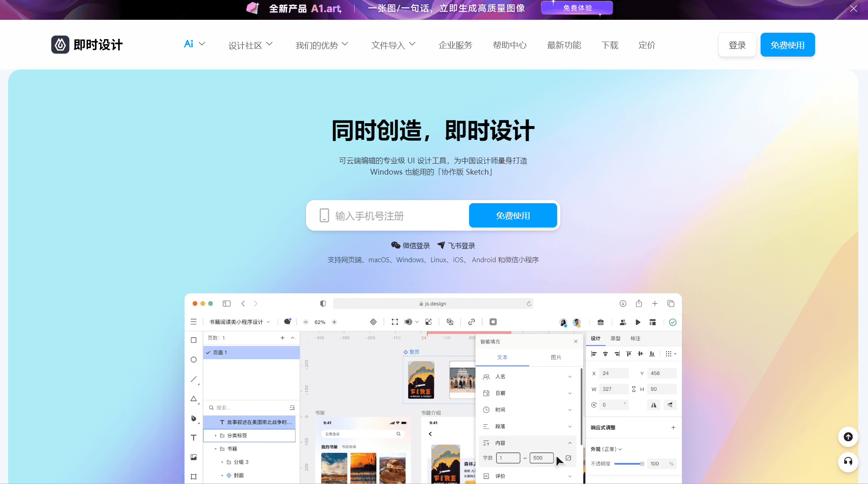Open the 文件导入 dropdown menu
Image resolution: width=868 pixels, height=484 pixels.
(393, 45)
